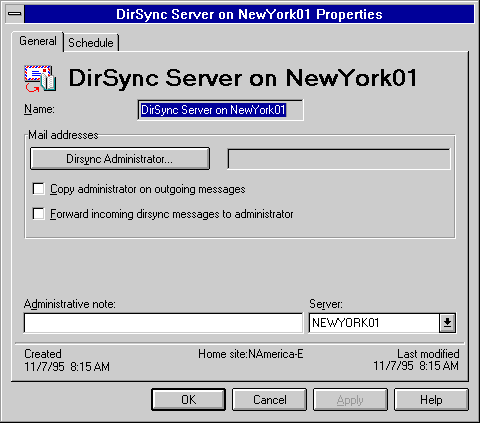Open Help for this dialog
The height and width of the screenshot is (423, 480).
(x=431, y=399)
